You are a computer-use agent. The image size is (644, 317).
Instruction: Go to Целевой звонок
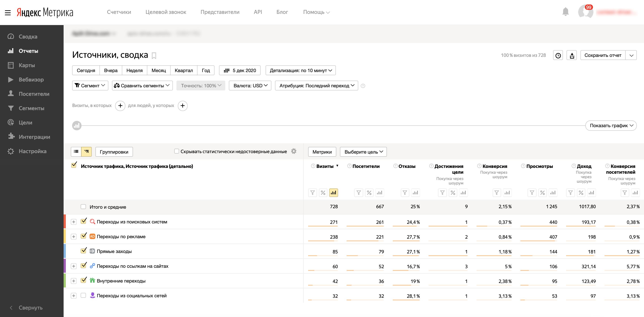pos(166,12)
